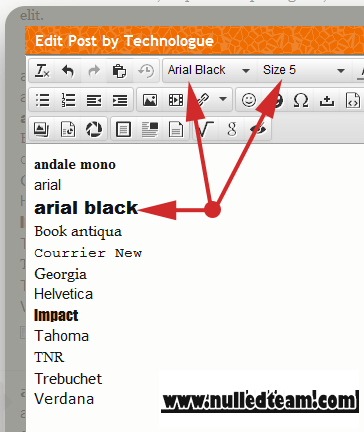Toggle the eye preview icon

point(259,129)
